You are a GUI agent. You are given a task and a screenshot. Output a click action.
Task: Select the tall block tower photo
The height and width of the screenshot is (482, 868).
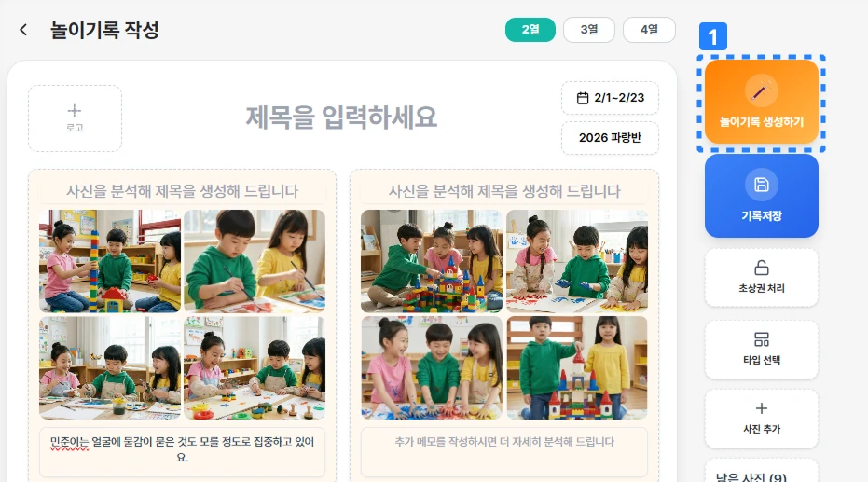point(110,261)
